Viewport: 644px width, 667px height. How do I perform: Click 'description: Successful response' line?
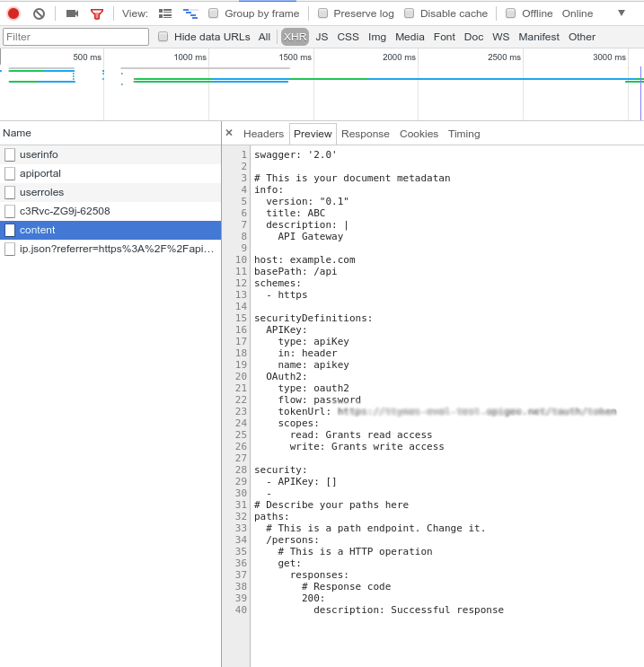click(409, 610)
